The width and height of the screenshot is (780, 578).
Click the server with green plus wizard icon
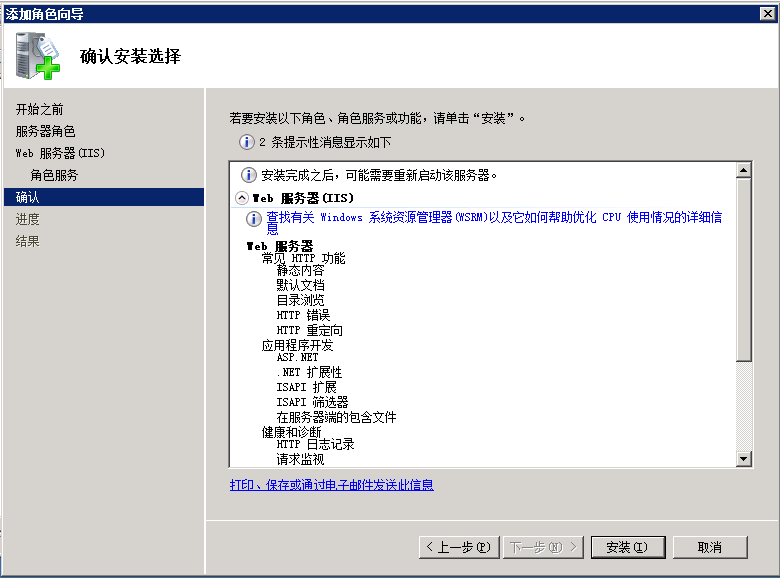[37, 56]
